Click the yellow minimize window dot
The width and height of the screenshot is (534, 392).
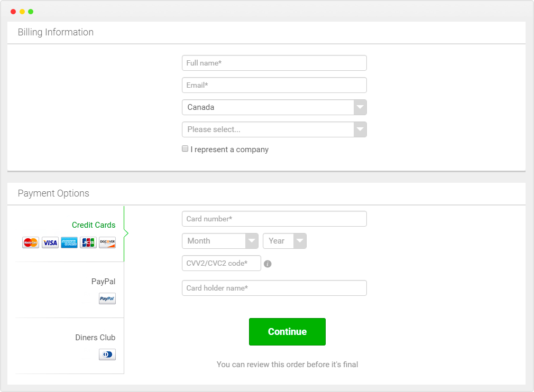[22, 12]
